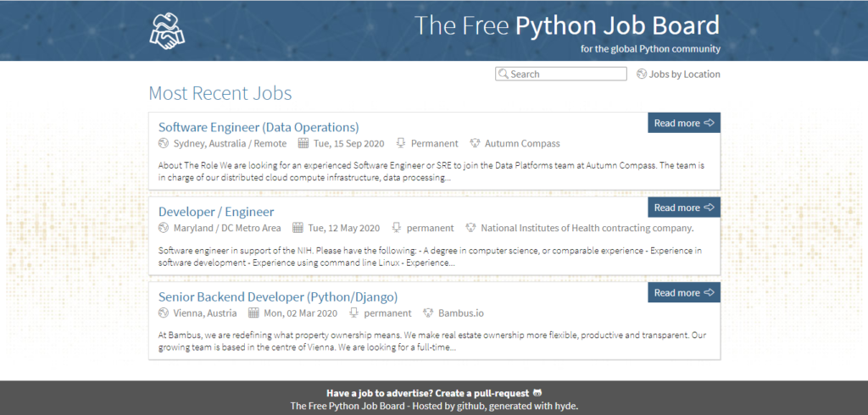Screen dimensions: 868x415
Task: Click the calendar icon beside Tue, 15 Sep 2020
Action: pyautogui.click(x=304, y=143)
